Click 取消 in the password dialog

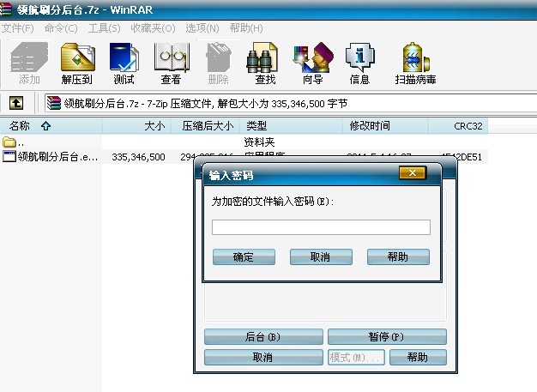tap(321, 256)
